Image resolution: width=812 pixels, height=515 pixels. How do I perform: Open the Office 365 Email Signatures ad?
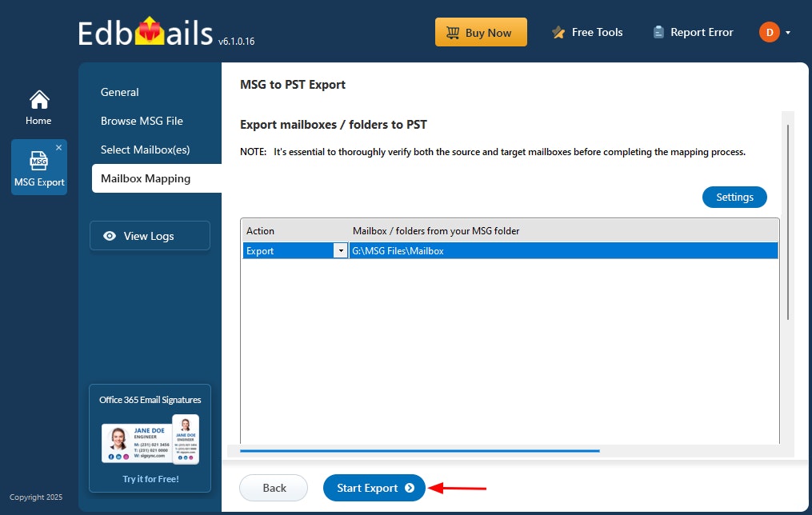coord(150,438)
